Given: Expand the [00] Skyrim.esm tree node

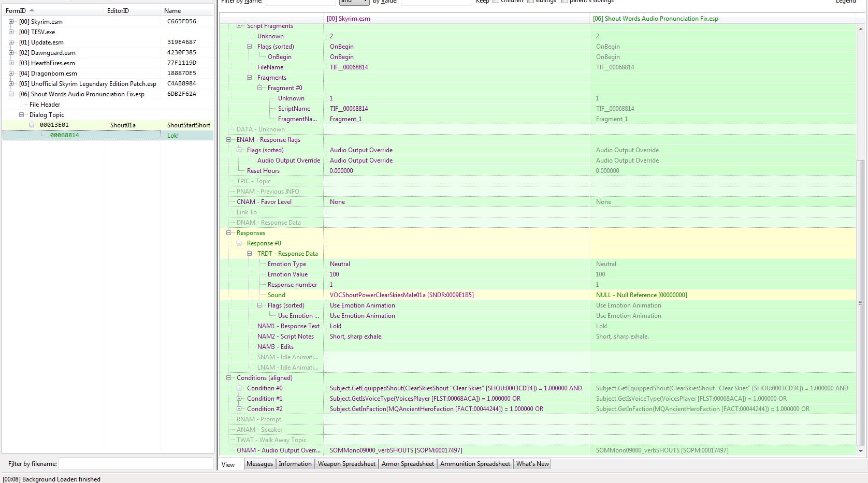Looking at the screenshot, I should pos(11,22).
